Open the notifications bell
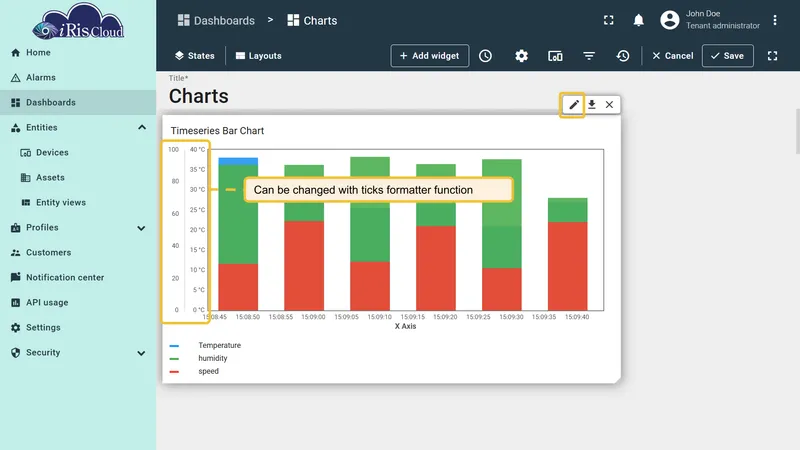The height and width of the screenshot is (450, 800). [638, 20]
